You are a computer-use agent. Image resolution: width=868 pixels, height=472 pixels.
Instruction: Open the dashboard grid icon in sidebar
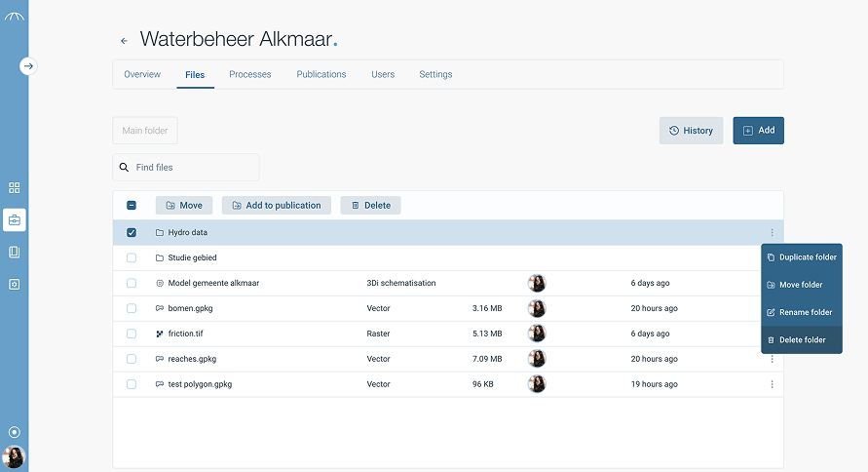(x=14, y=187)
